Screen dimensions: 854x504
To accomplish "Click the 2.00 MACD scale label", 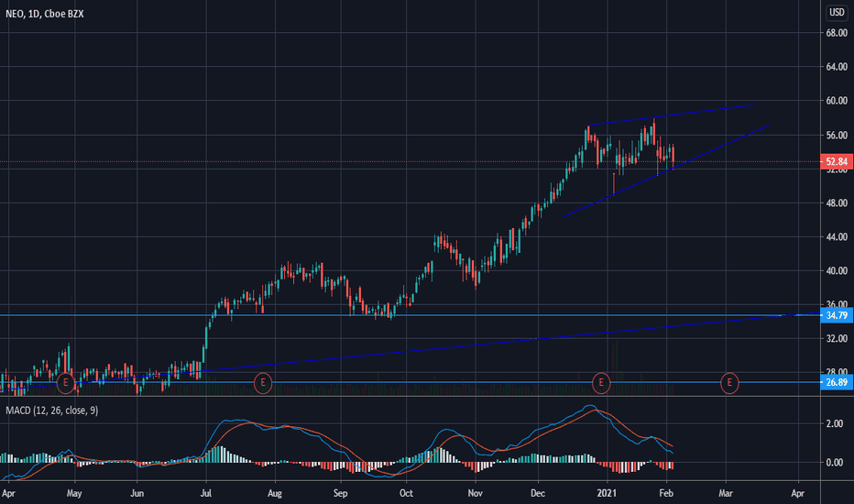I will click(835, 423).
